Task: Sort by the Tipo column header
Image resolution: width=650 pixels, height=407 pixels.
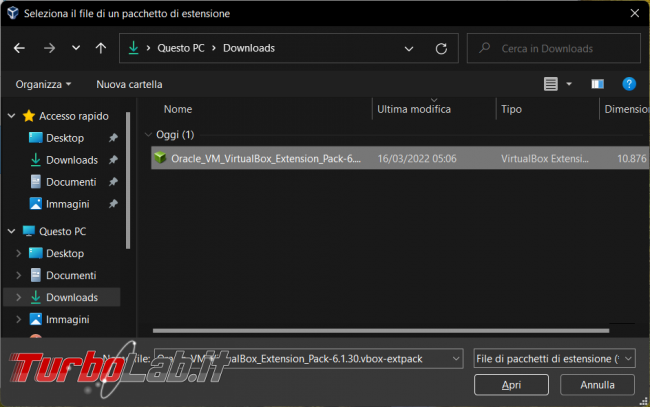Action: pos(511,109)
